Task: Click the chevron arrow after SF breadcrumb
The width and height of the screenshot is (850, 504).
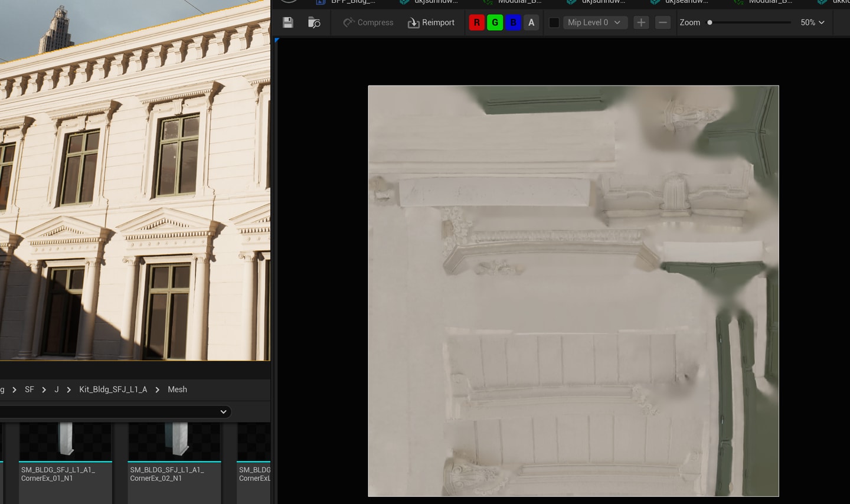Action: click(44, 390)
